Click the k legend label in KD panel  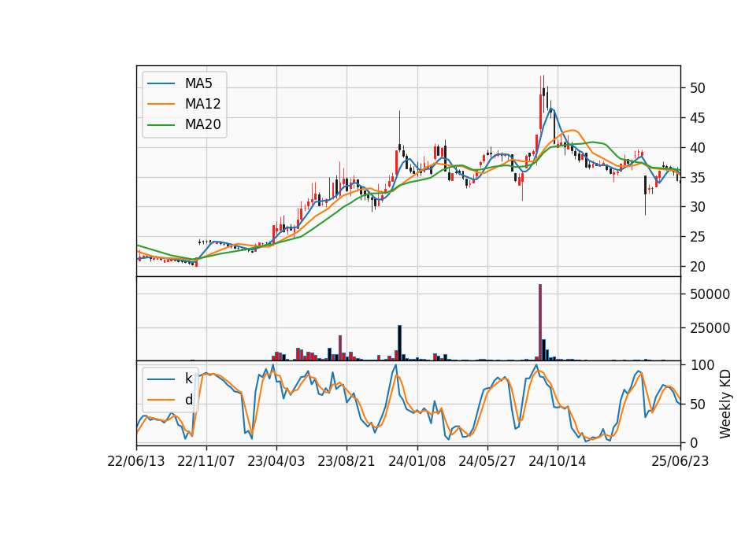click(x=188, y=379)
